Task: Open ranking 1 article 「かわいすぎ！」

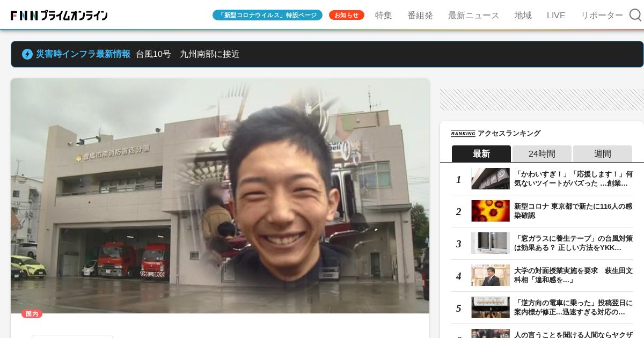Action: pos(573,179)
